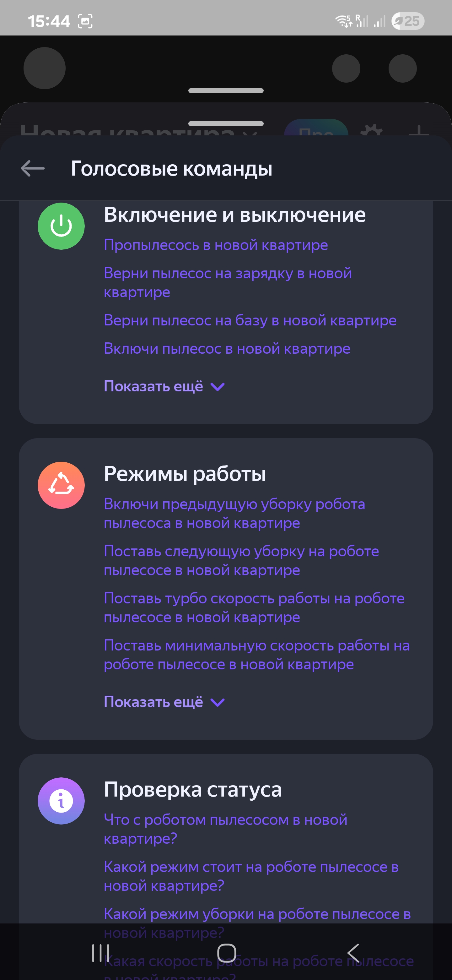Choose "Включи предыдущую уборку" command
Image resolution: width=452 pixels, height=980 pixels.
pos(234,513)
